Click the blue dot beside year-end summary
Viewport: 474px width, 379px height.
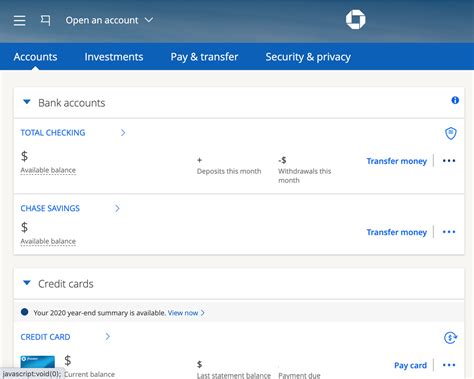coord(24,312)
